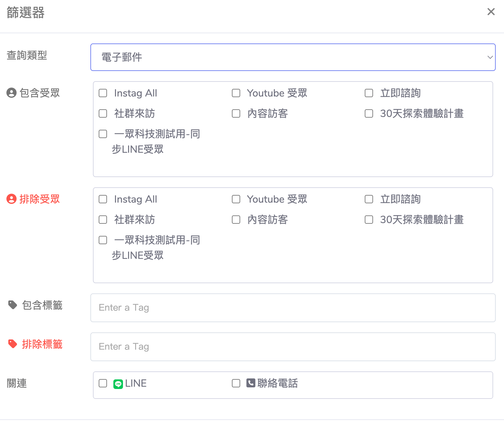
Task: Enable Youtube 受眾 in the include audience list
Action: [x=236, y=93]
